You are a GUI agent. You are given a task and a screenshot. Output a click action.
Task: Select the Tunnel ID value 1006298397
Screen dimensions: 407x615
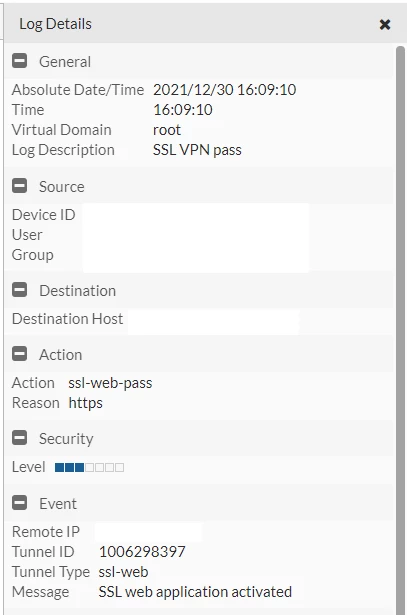click(x=142, y=552)
